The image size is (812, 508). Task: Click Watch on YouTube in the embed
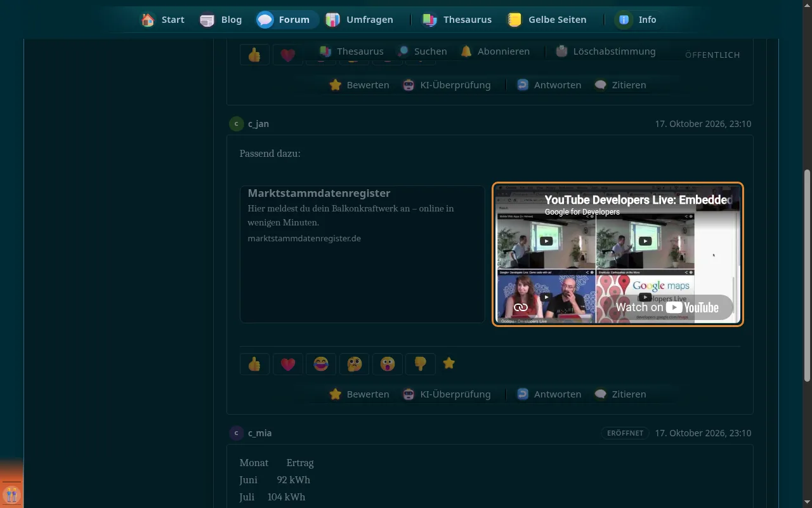click(x=667, y=307)
